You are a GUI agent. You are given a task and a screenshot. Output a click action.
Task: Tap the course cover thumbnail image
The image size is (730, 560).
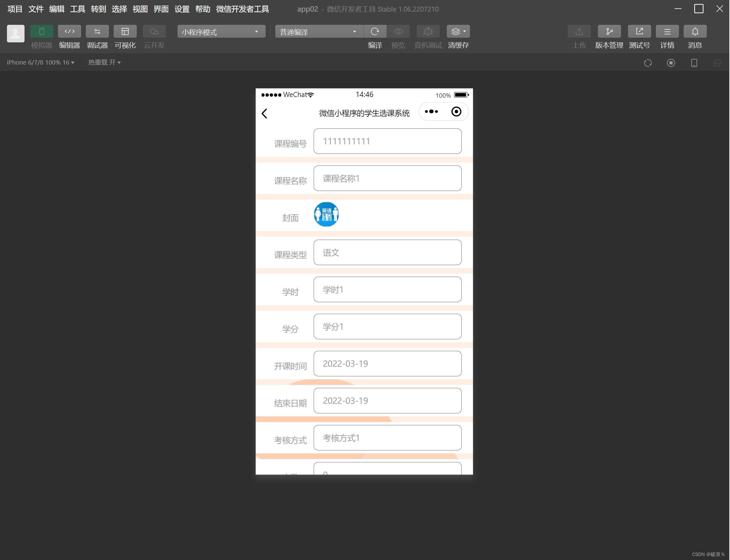327,214
